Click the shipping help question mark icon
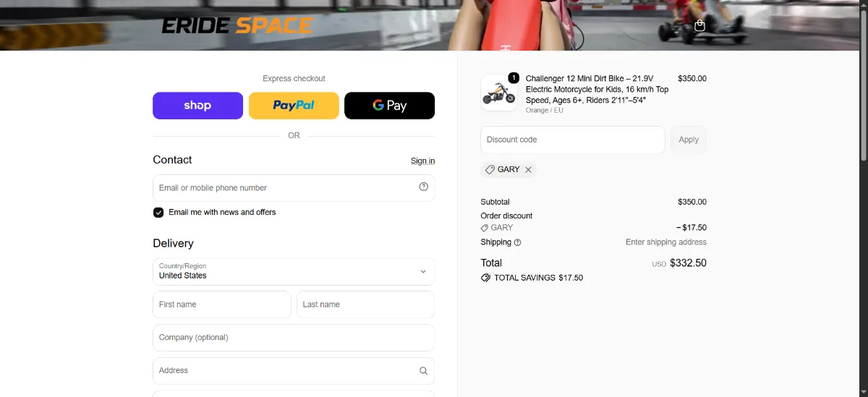 pyautogui.click(x=518, y=242)
